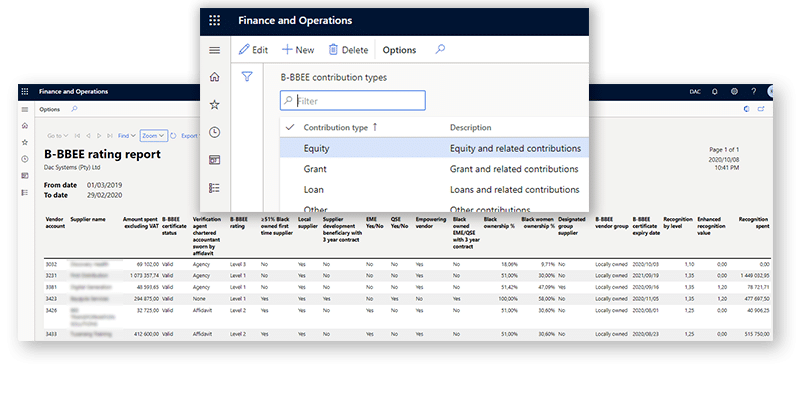Show filter pane using funnel icon
This screenshot has width=800, height=400.
(x=247, y=77)
